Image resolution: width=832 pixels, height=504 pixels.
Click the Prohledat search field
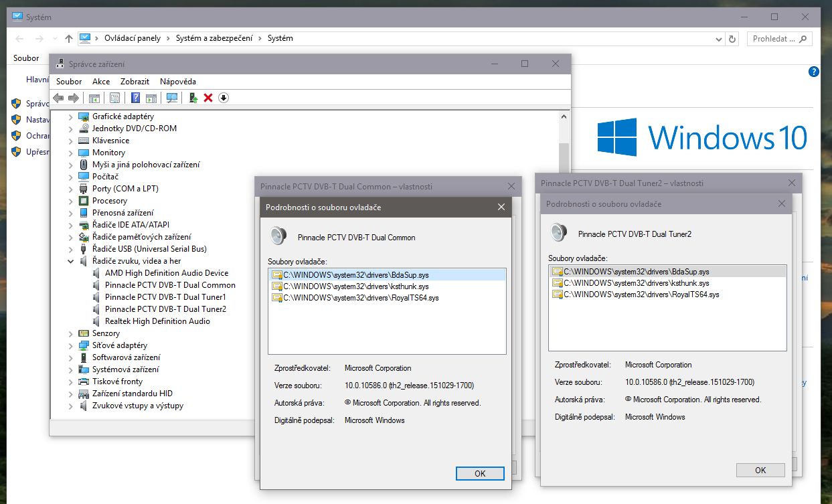pos(779,39)
